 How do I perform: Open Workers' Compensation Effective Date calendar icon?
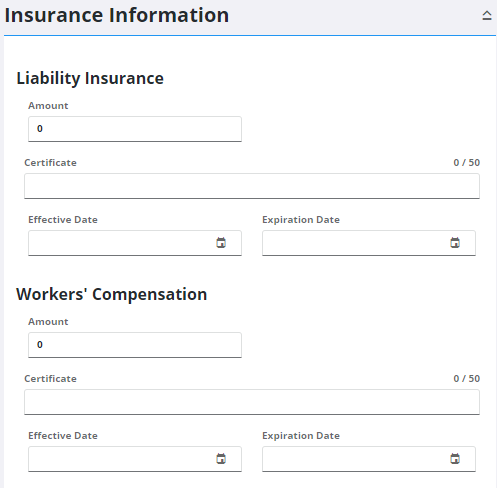click(221, 459)
